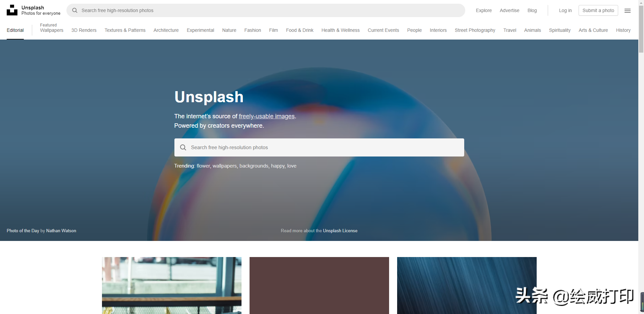Open the Nature category
644x314 pixels.
click(x=229, y=30)
